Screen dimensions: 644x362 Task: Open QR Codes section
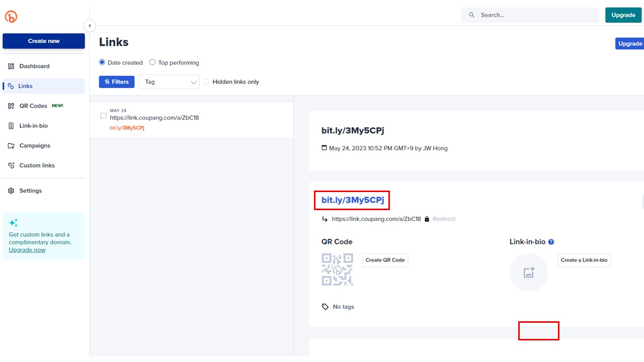pyautogui.click(x=44, y=106)
